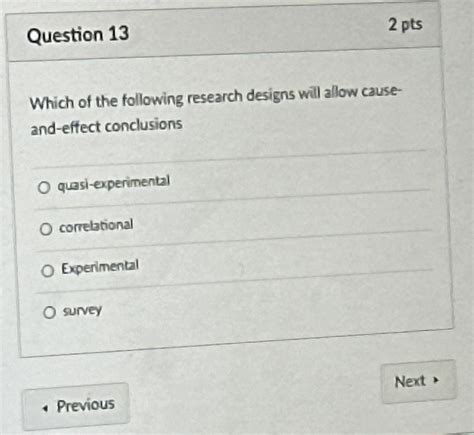Click the "correlational" answer label text
474x435 pixels.
[x=96, y=226]
